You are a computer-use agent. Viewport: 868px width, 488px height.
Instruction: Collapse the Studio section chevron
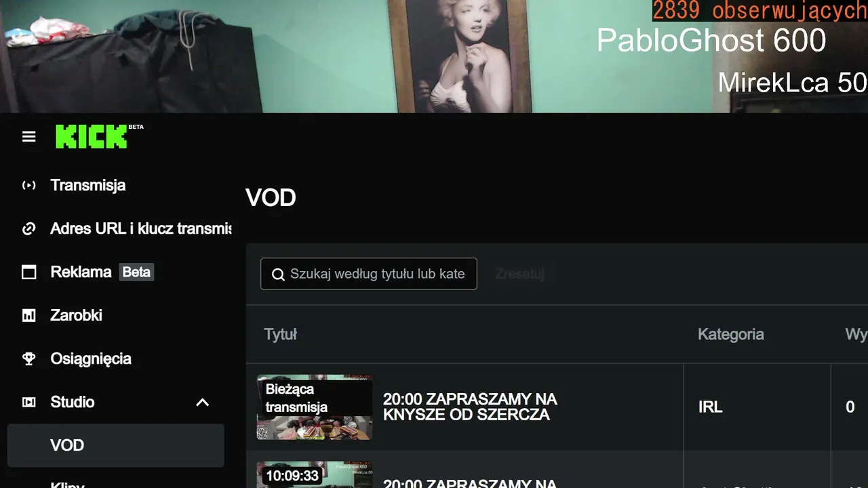coord(202,402)
